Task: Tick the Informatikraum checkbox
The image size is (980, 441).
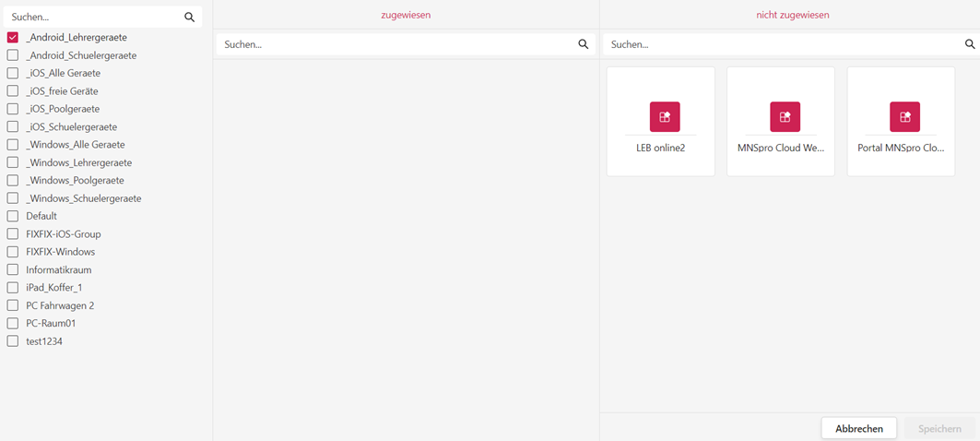Action: (13, 269)
